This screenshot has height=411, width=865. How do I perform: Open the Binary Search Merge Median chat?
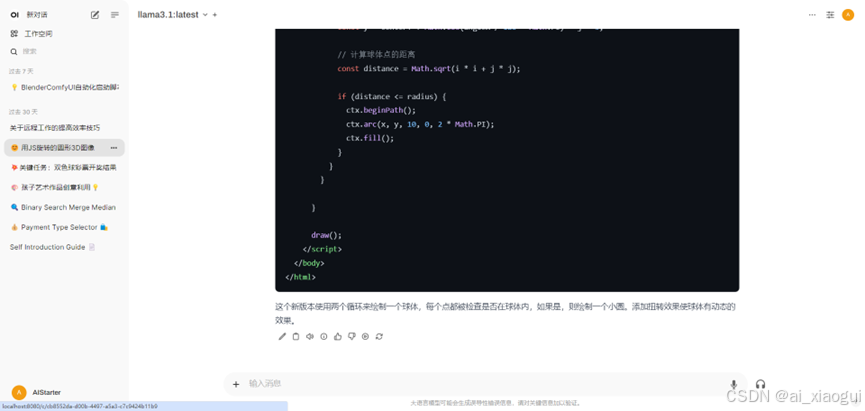point(65,207)
